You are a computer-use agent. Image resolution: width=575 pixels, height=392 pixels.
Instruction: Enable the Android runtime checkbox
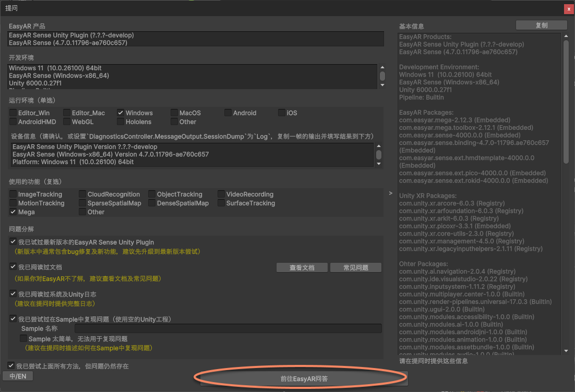[x=227, y=113]
